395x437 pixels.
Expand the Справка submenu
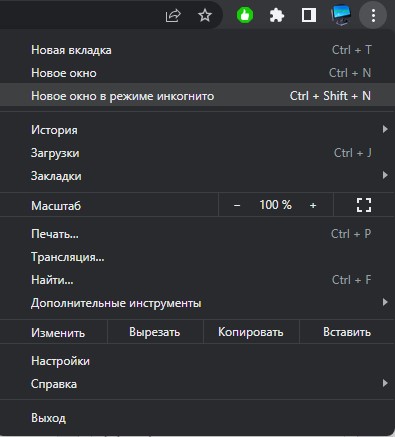[197, 384]
